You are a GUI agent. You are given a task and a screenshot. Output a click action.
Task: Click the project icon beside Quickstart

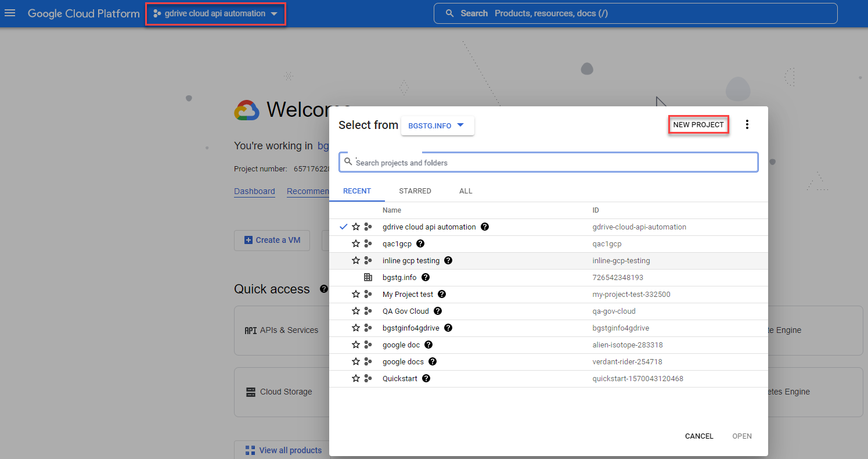368,379
